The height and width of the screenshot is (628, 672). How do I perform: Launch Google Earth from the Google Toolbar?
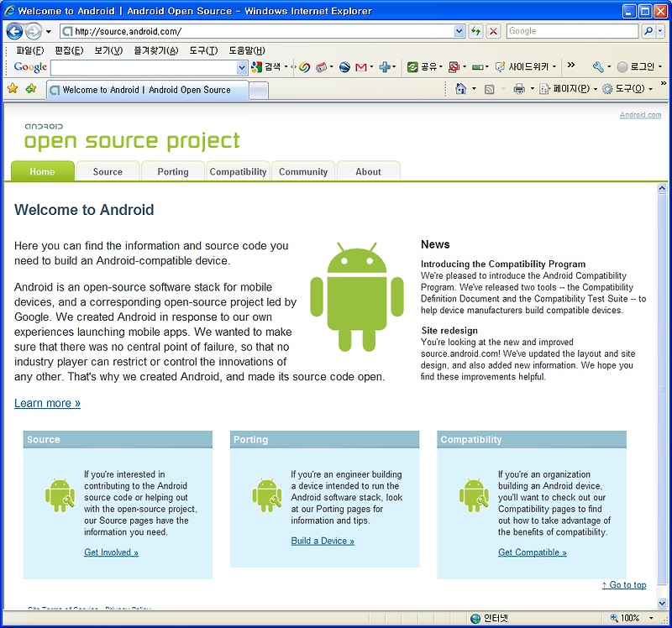[344, 65]
